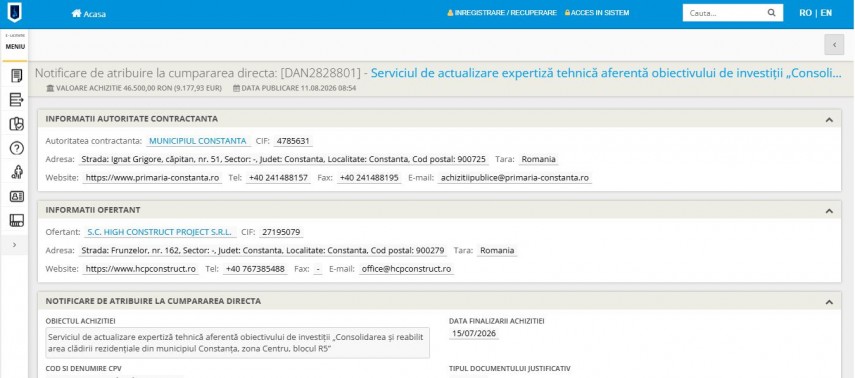The image size is (855, 378).
Task: Collapse INFORMATII AUTORITATE CONTRACTANTA section
Action: [829, 119]
